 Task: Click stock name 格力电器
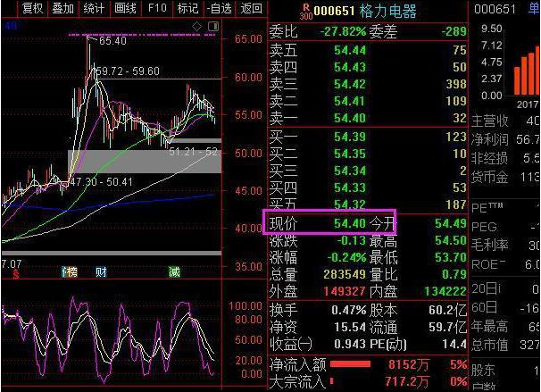387,12
